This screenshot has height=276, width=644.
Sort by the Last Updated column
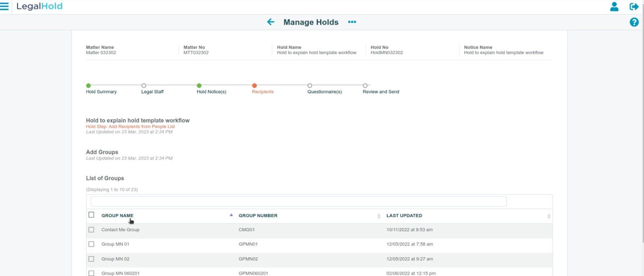click(404, 216)
